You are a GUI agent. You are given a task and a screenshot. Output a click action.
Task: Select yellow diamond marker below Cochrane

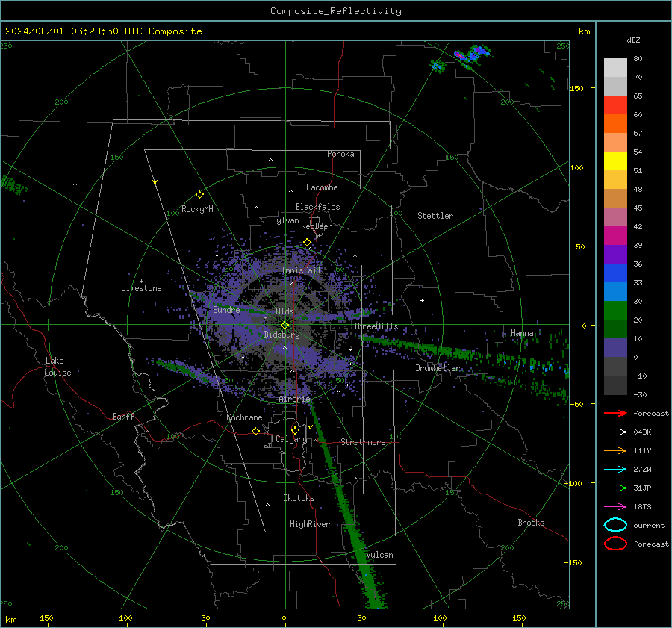(255, 431)
